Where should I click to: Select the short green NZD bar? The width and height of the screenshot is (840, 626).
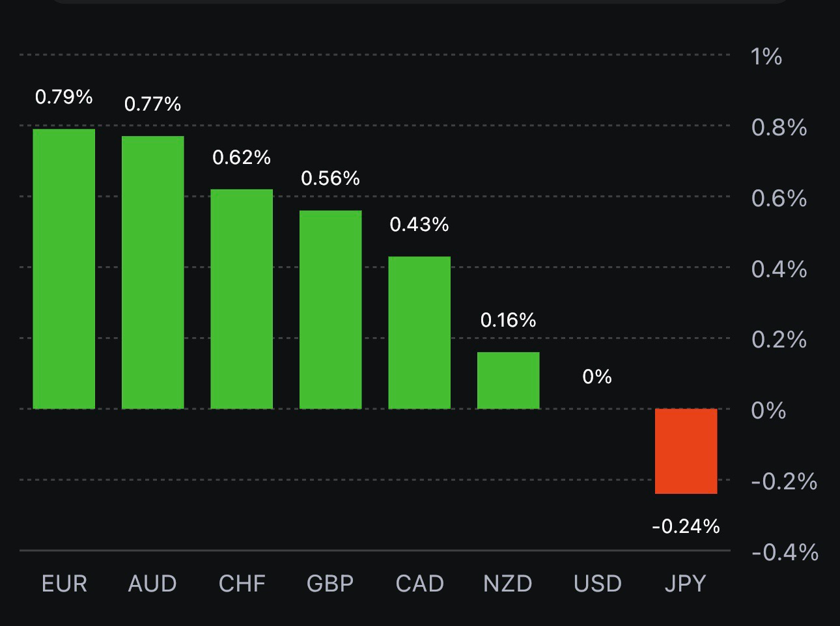click(508, 380)
